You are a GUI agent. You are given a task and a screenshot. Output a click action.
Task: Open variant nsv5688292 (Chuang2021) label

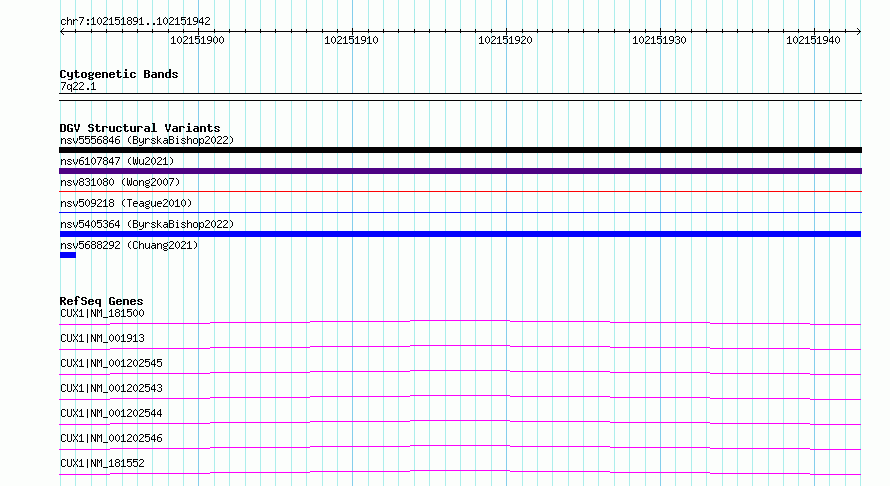point(129,245)
